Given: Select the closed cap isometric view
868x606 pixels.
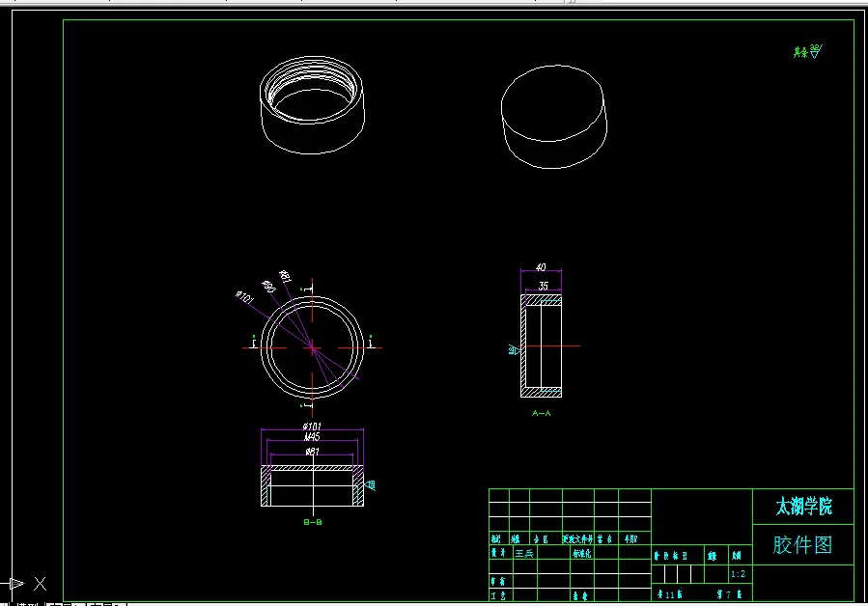Looking at the screenshot, I should click(x=554, y=117).
